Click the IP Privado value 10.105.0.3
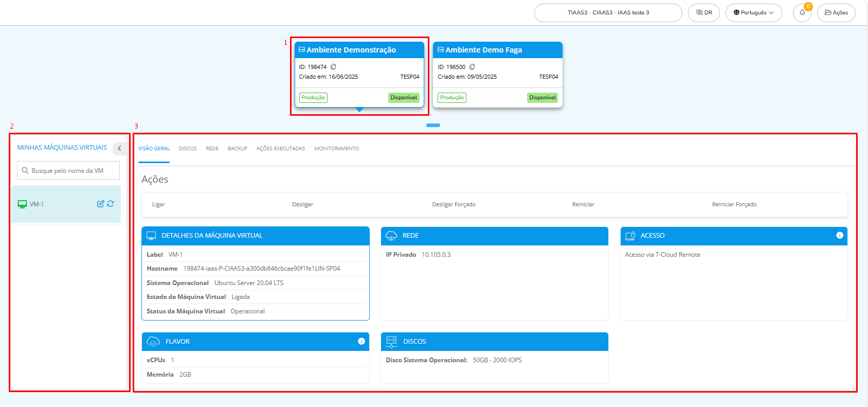 (436, 255)
